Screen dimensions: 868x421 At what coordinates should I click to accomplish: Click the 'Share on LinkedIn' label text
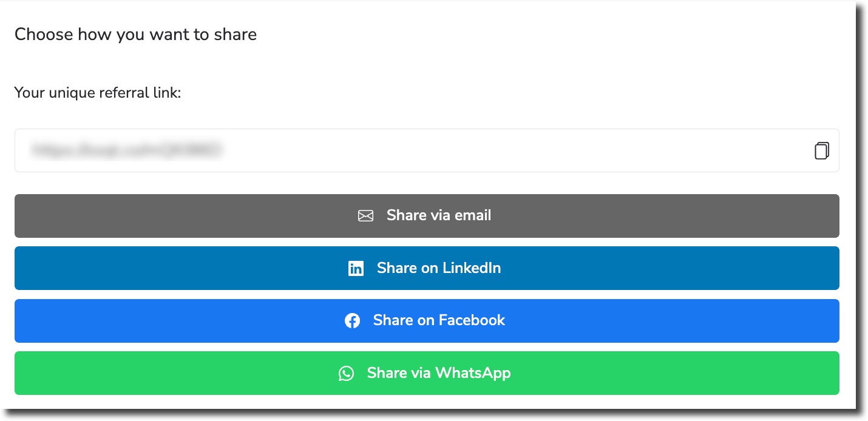pos(438,268)
